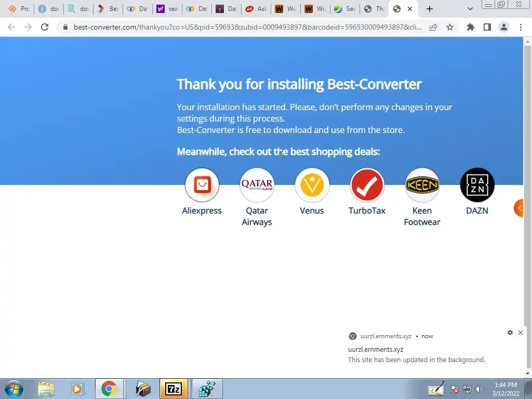Screen dimensions: 532x399
Task: Open the TurboTax checkmark logo
Action: click(x=367, y=185)
